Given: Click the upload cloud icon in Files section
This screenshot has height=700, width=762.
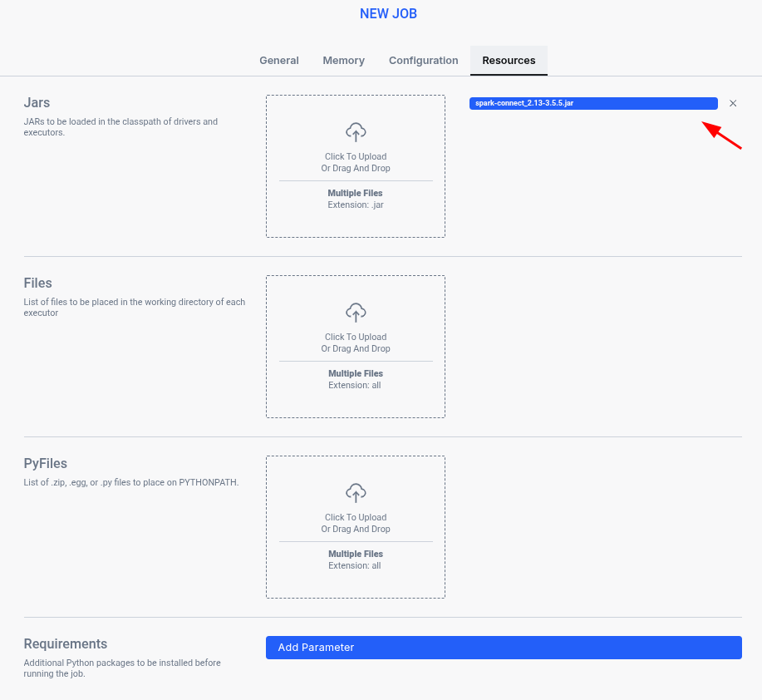Looking at the screenshot, I should click(356, 312).
